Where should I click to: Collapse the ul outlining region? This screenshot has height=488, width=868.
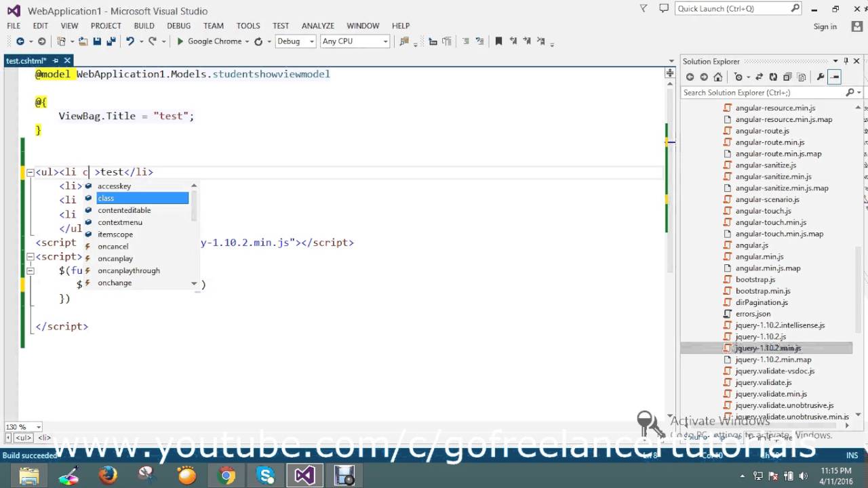pos(30,172)
